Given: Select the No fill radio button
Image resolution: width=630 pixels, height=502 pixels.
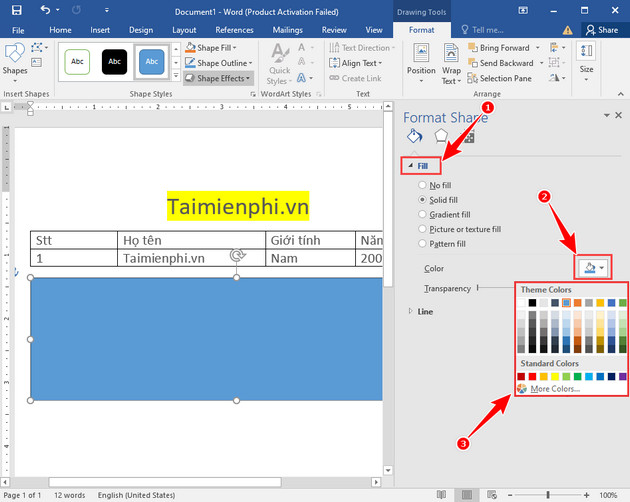Looking at the screenshot, I should (422, 185).
